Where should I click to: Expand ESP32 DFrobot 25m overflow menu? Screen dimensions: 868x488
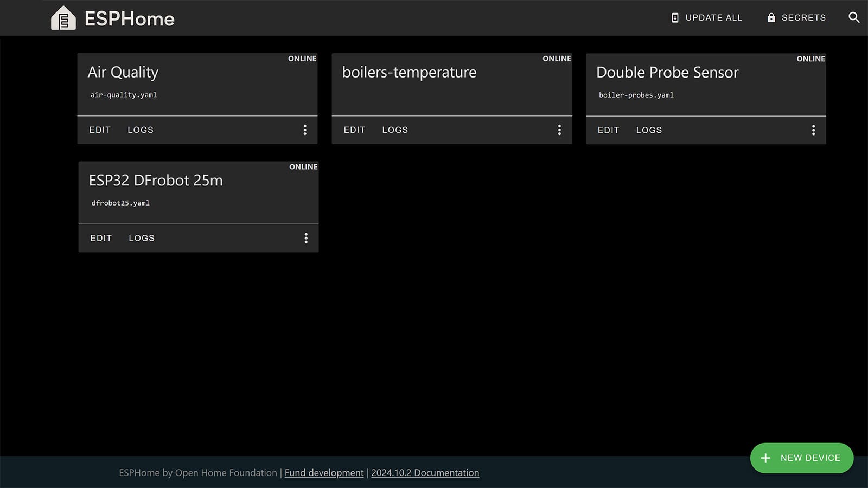[306, 238]
